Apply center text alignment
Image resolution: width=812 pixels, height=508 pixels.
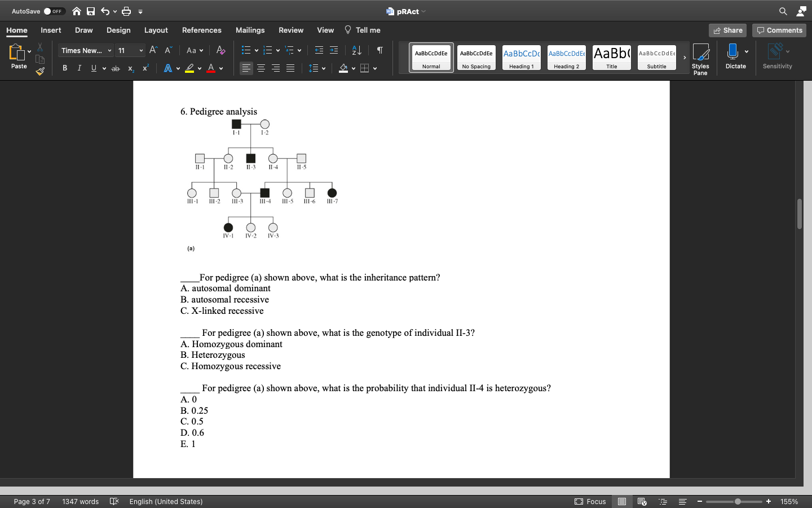pyautogui.click(x=261, y=68)
